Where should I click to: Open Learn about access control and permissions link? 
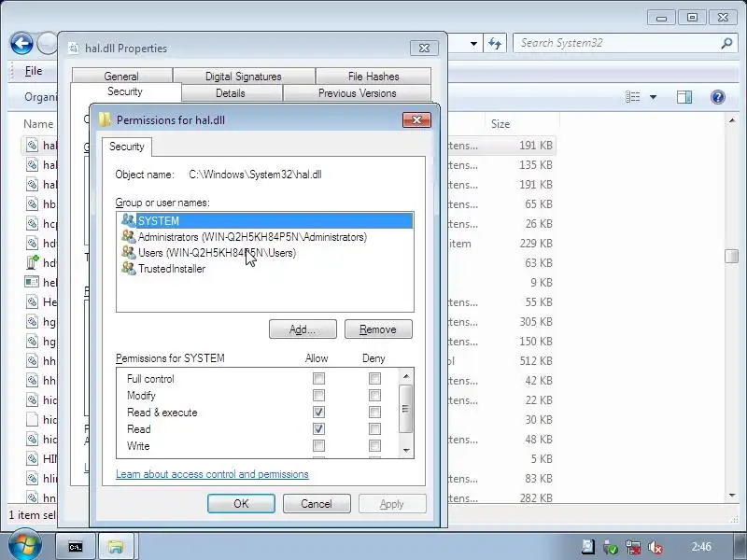tap(212, 474)
